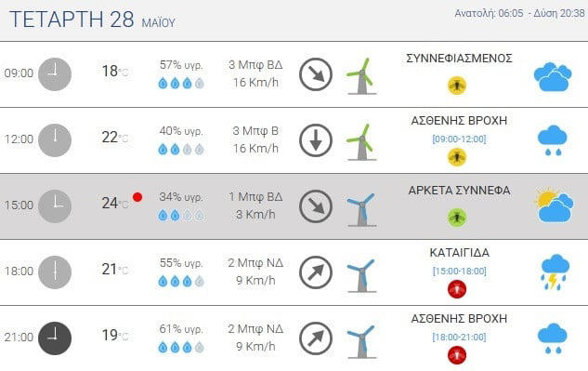Click the cloudy weather icon at 09:00
This screenshot has width=588, height=371.
pyautogui.click(x=553, y=77)
